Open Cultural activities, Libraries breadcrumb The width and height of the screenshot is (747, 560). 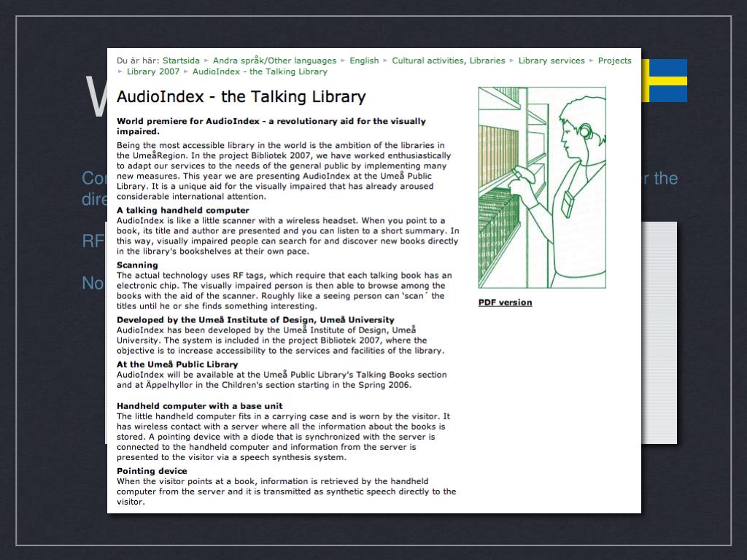point(449,61)
